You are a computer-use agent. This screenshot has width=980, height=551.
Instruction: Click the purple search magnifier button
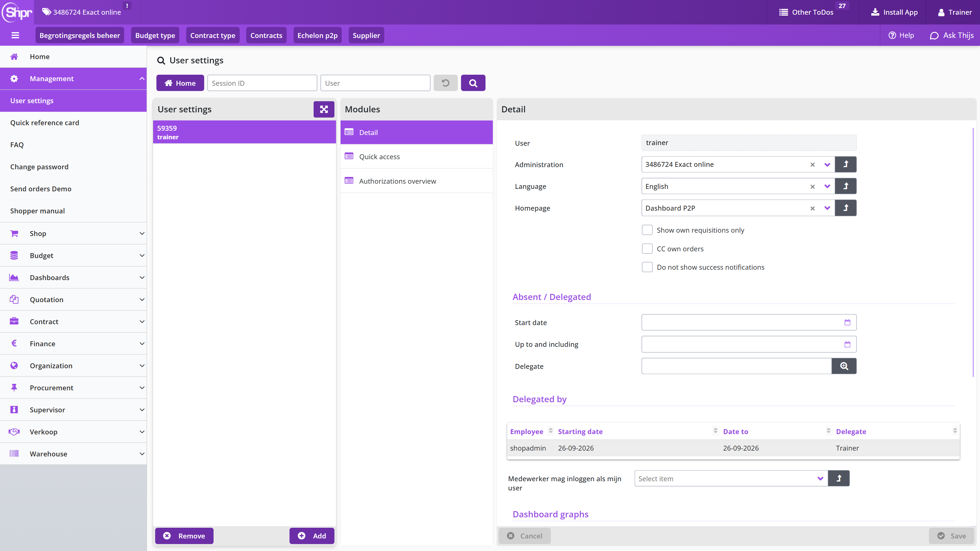pyautogui.click(x=473, y=83)
